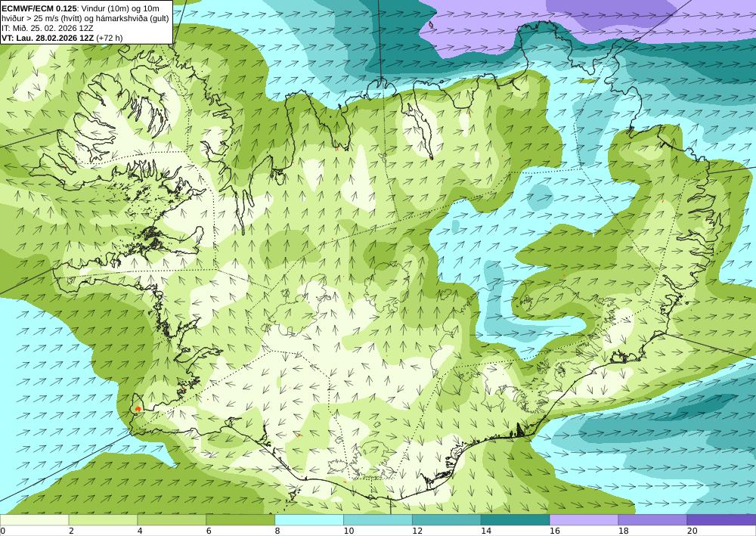Viewport: 756px width, 536px height.
Task: Click the line 'hviður > 25 m/s (hvítt) og hámarkshviða (gult)'
Action: click(x=85, y=18)
